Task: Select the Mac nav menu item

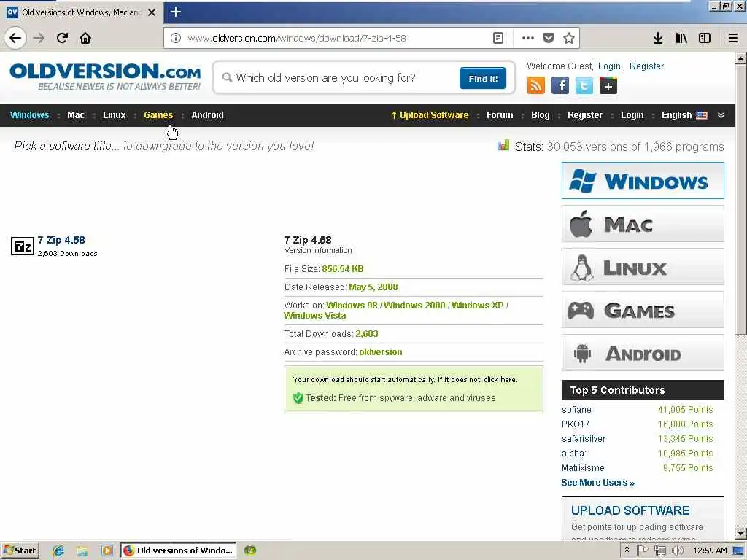Action: pyautogui.click(x=76, y=115)
